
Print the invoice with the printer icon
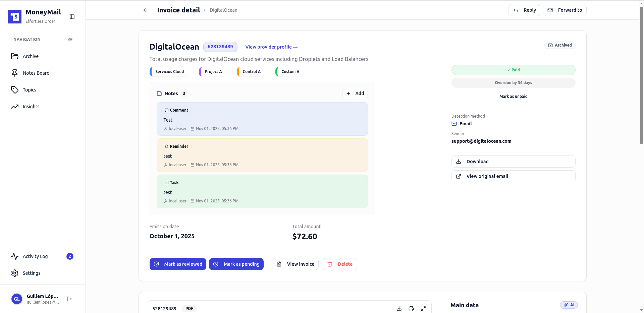(411, 309)
